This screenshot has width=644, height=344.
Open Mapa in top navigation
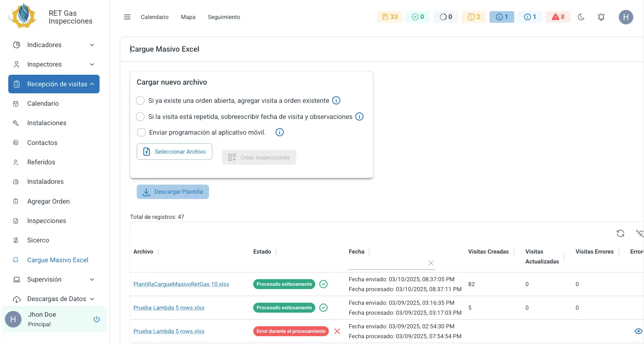coord(188,17)
